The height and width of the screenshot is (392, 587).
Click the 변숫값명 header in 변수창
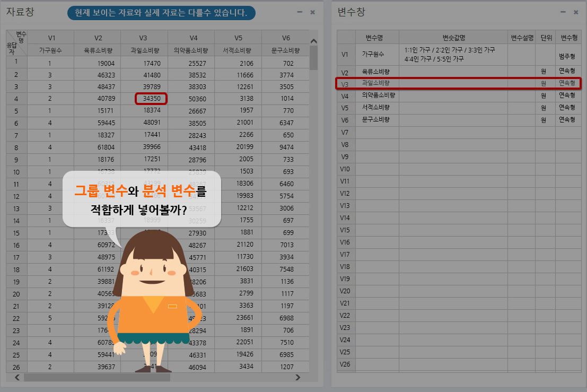(x=454, y=38)
